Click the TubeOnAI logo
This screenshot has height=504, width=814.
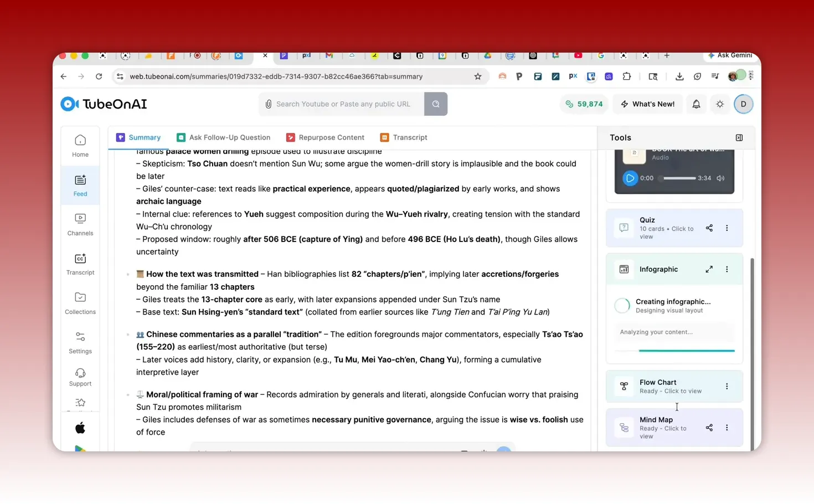104,104
